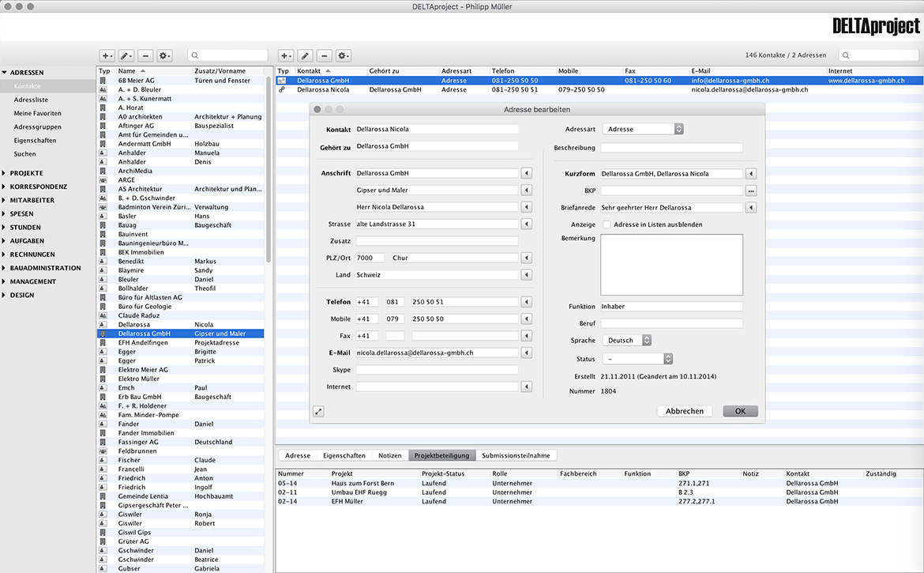Click the arrow button beside the Kurzform field
The width and height of the screenshot is (924, 573).
point(751,174)
